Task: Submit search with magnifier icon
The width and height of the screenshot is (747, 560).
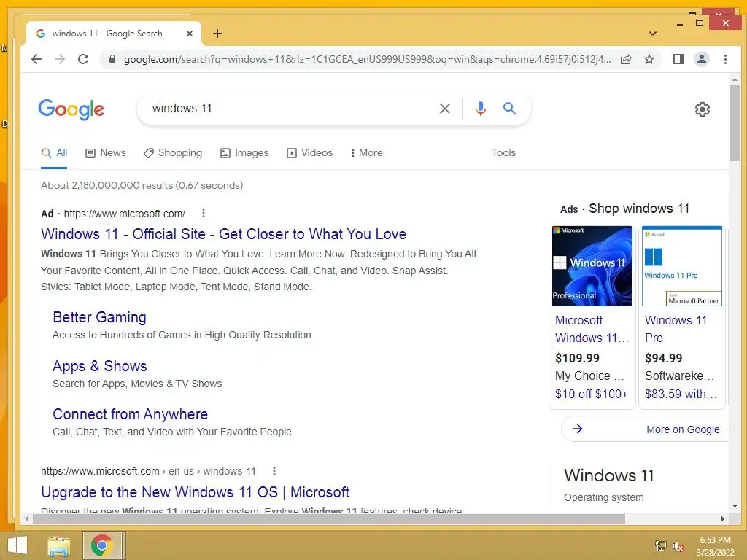Action: point(509,109)
